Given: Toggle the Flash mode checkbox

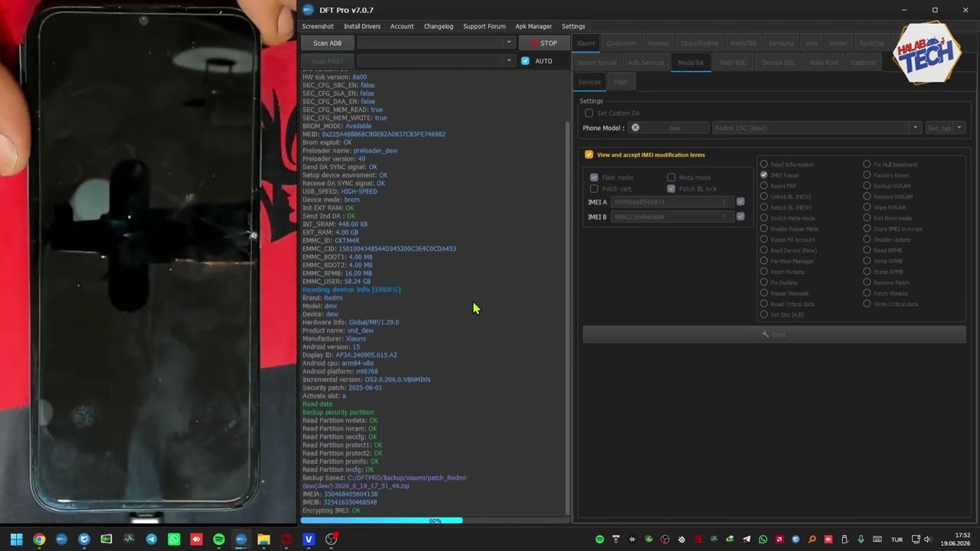Looking at the screenshot, I should (594, 178).
